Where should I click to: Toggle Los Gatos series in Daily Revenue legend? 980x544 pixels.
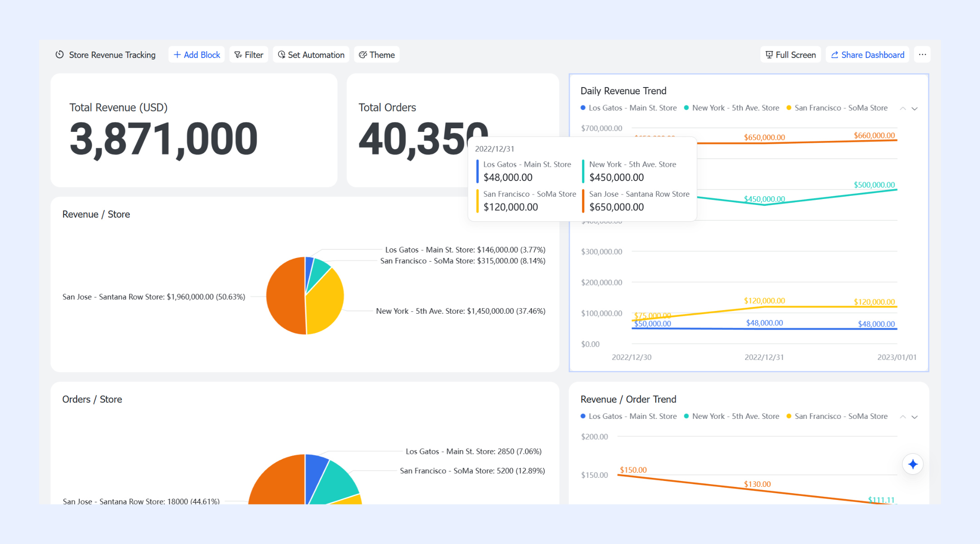(x=629, y=108)
